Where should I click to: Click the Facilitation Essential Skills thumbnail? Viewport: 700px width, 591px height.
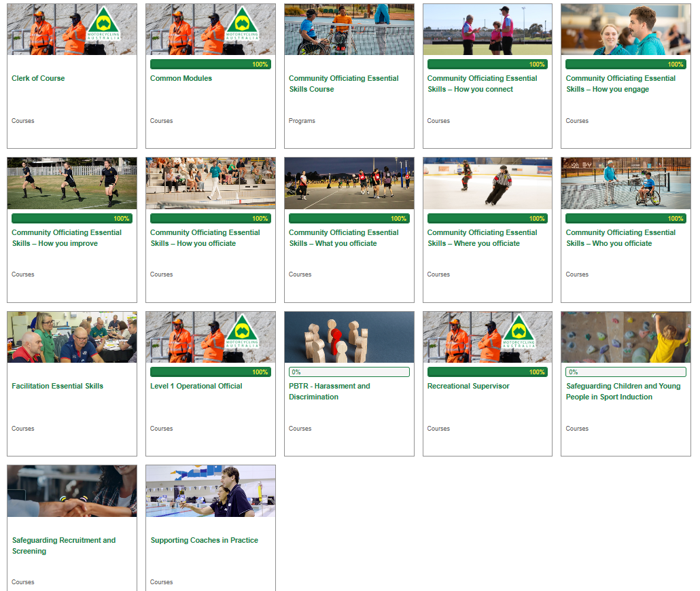tap(72, 337)
